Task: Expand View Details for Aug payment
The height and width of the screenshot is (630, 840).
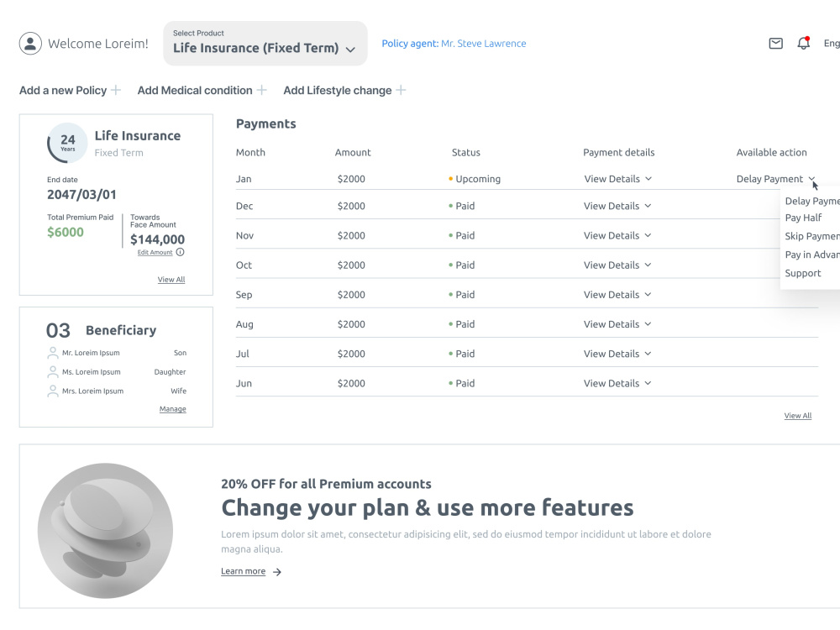Action: pos(617,324)
